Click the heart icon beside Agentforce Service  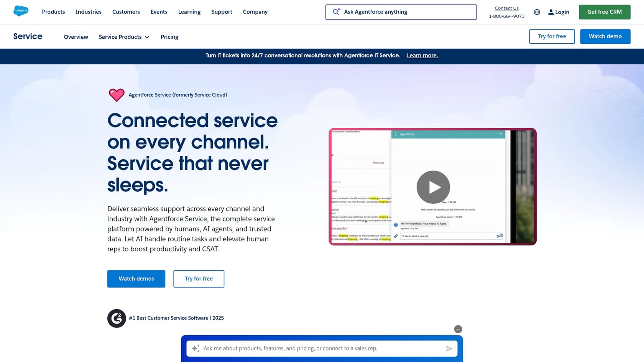[117, 95]
